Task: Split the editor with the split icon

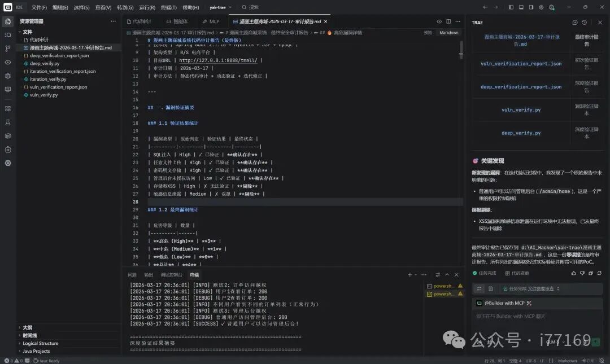Action: pyautogui.click(x=448, y=21)
